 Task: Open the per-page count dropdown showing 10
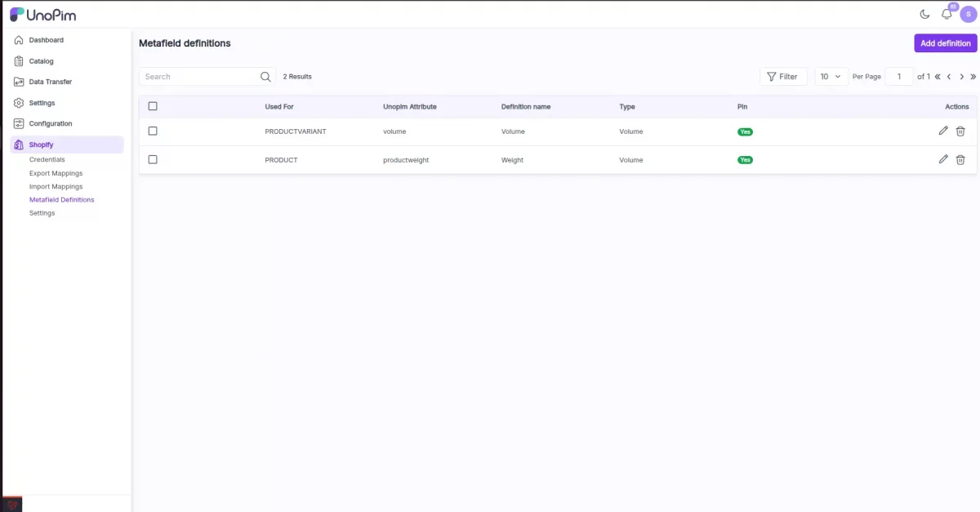pyautogui.click(x=831, y=76)
